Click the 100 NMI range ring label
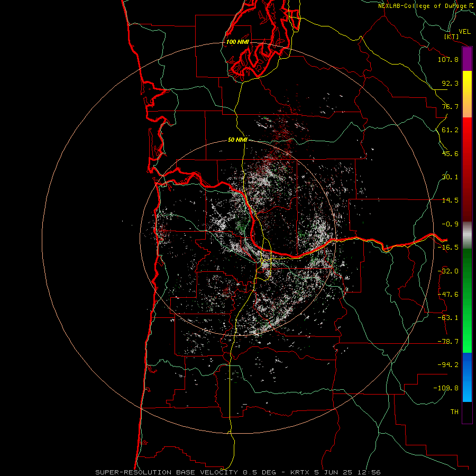The height and width of the screenshot is (476, 476). pos(237,42)
